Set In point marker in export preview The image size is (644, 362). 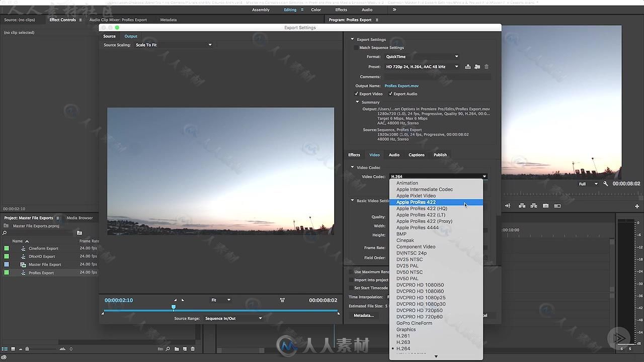tap(175, 300)
